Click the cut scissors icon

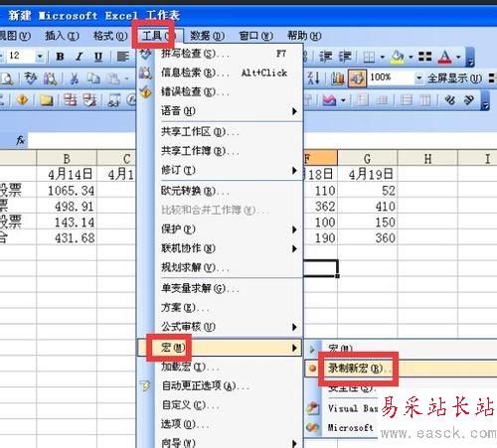[x=75, y=78]
